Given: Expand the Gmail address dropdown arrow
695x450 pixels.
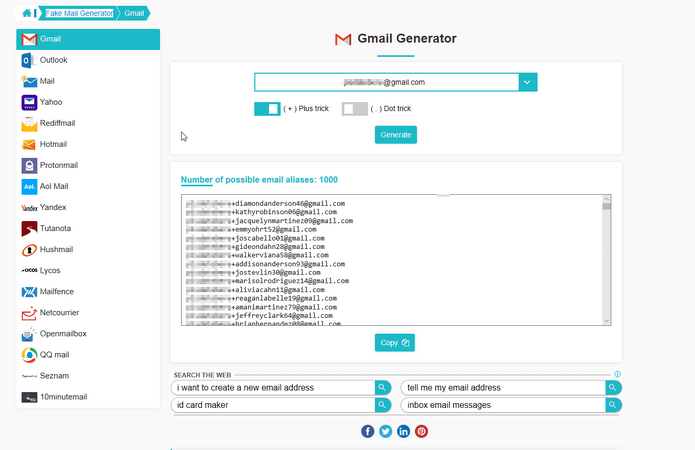Looking at the screenshot, I should point(529,82).
